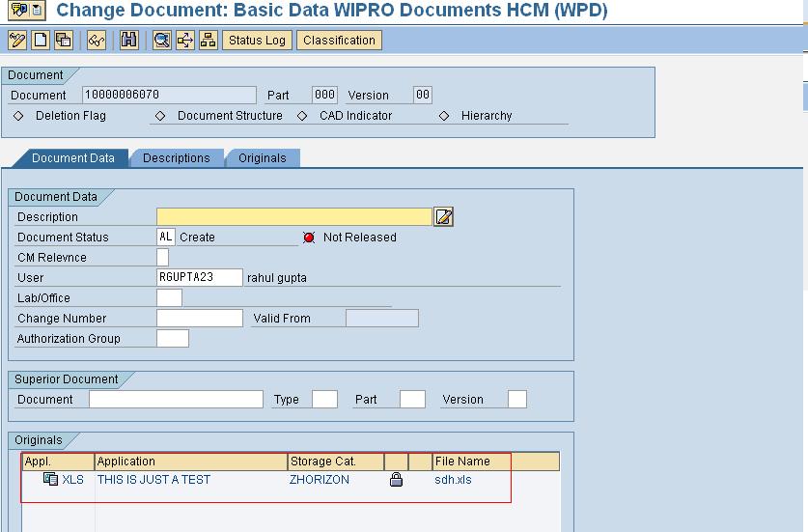The width and height of the screenshot is (808, 532).
Task: Click the glasses Display icon in toolbar
Action: click(x=97, y=41)
